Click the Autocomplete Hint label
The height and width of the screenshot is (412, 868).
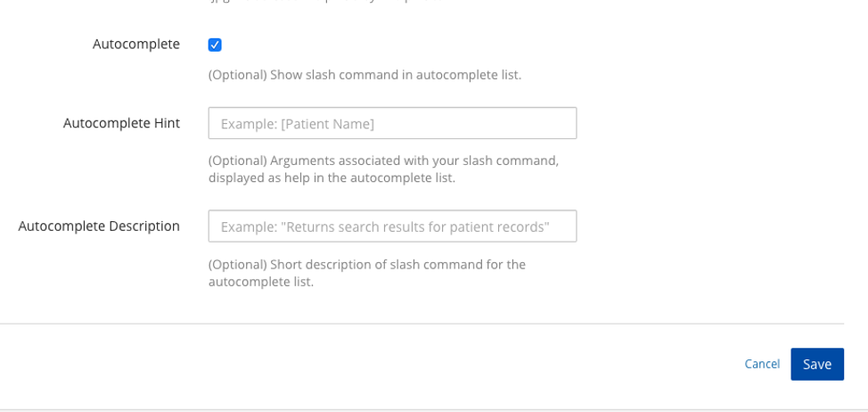click(x=121, y=123)
